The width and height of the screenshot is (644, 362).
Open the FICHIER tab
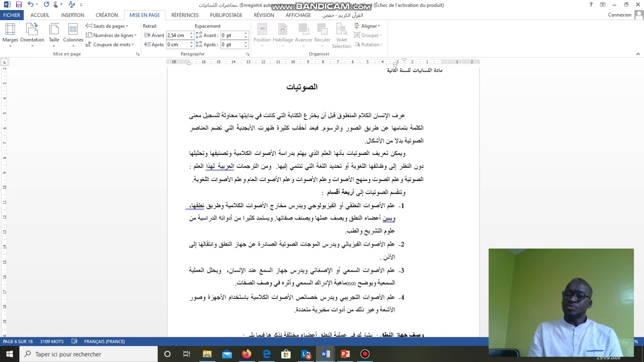pyautogui.click(x=12, y=15)
